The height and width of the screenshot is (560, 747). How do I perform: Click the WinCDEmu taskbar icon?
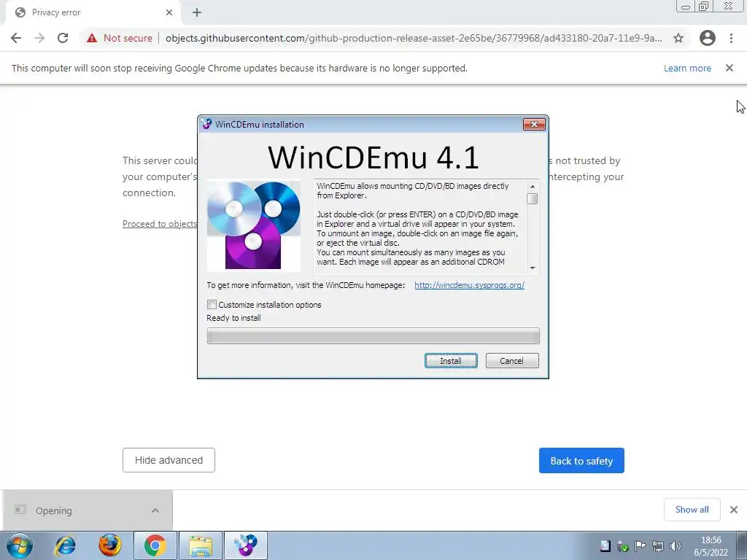pyautogui.click(x=246, y=545)
